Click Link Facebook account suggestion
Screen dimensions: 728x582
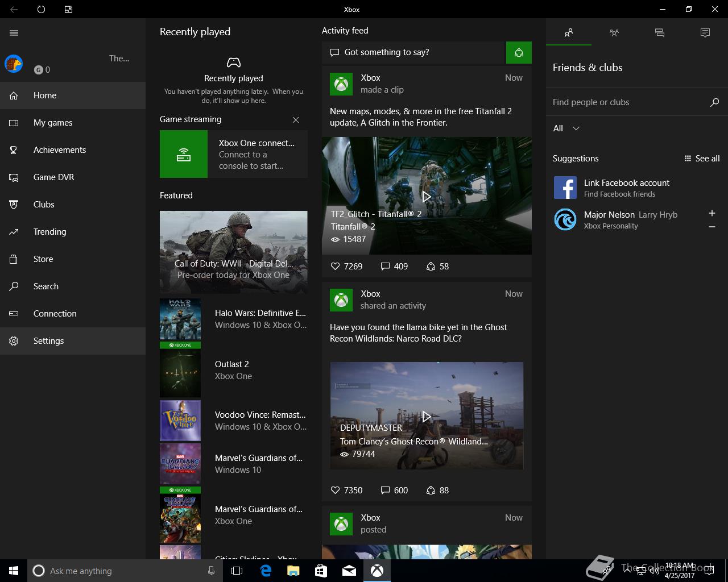coord(637,188)
